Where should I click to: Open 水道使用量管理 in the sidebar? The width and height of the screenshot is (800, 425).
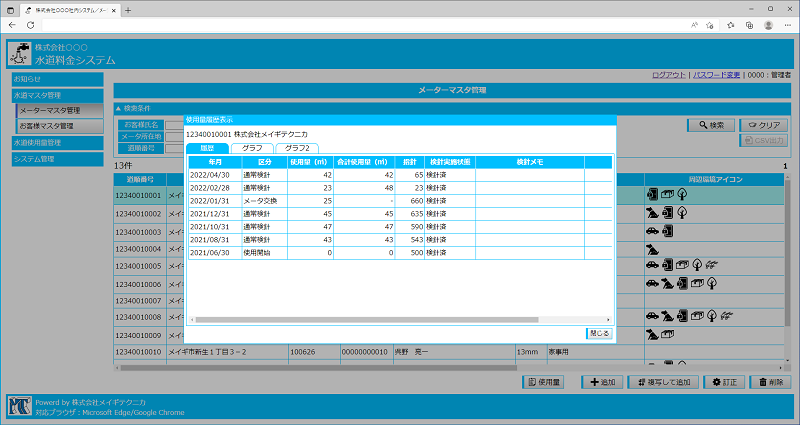(57, 143)
